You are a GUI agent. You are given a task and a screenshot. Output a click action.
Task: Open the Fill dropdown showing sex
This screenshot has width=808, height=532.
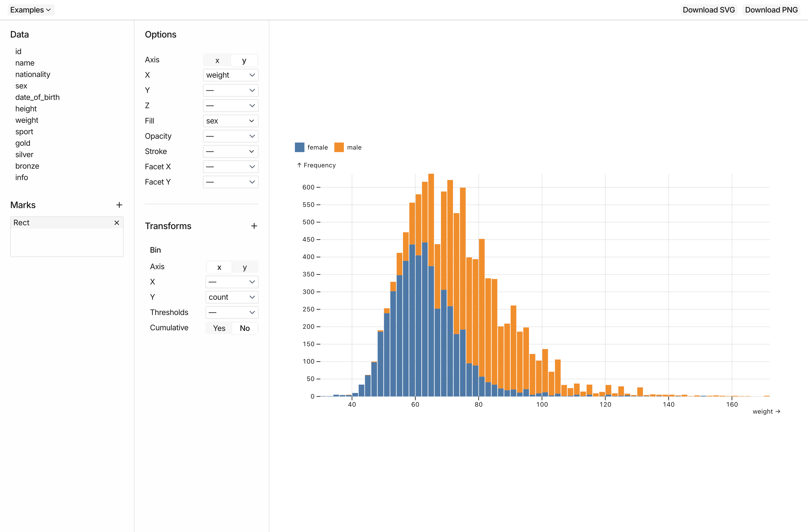coord(231,121)
